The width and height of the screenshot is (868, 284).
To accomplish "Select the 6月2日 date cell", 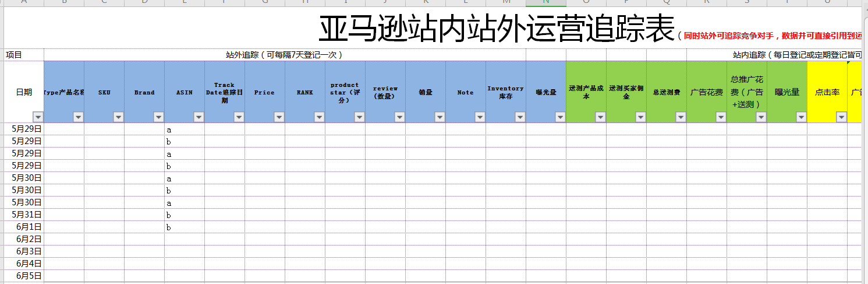I will click(x=23, y=239).
